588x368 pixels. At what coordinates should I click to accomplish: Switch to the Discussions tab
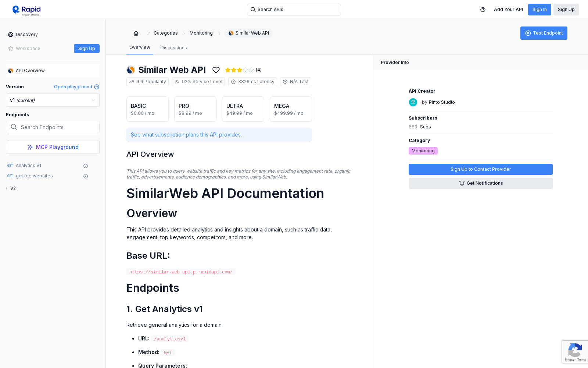(x=174, y=48)
